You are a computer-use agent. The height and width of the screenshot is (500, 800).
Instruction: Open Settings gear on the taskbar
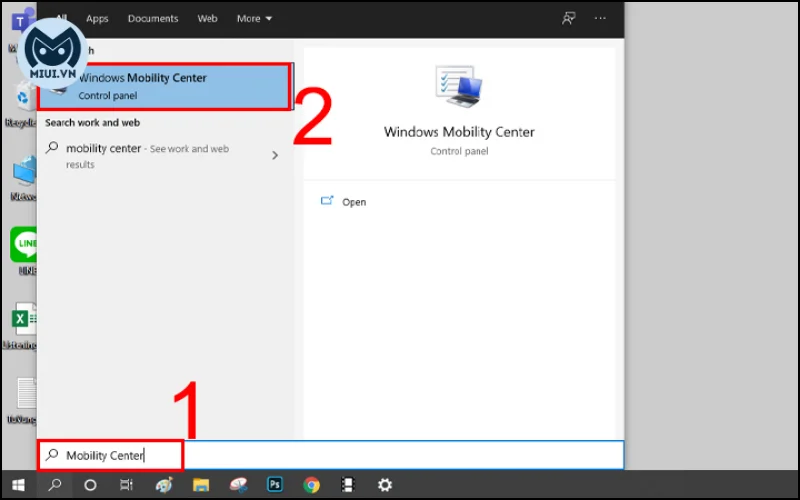[385, 485]
